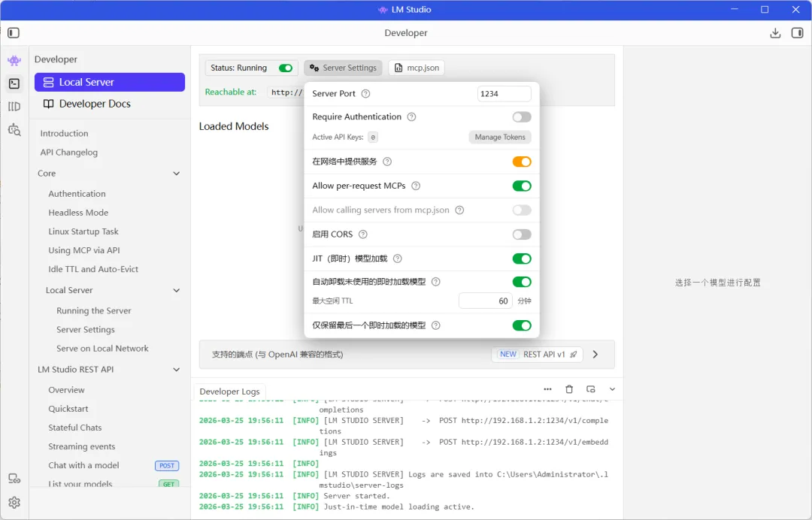The width and height of the screenshot is (812, 520).
Task: Open Serve on Local Network docs link
Action: click(x=102, y=349)
